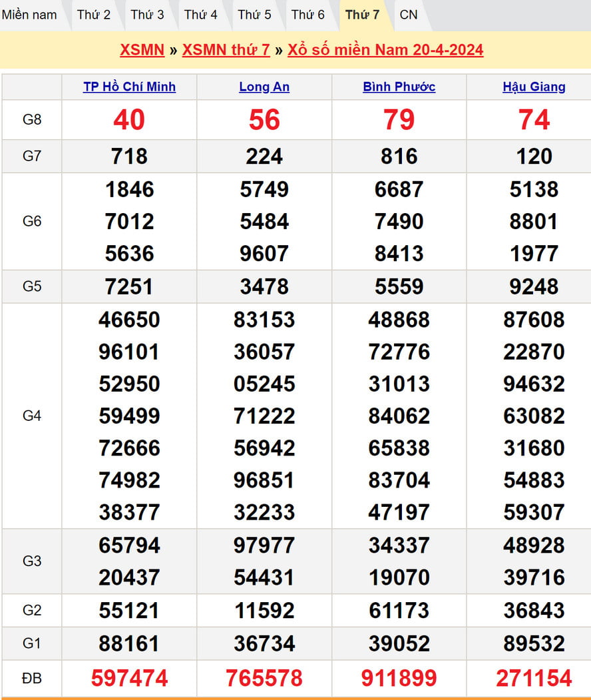Follow the XSMN breadcrumb link
The width and height of the screenshot is (591, 700).
[142, 50]
